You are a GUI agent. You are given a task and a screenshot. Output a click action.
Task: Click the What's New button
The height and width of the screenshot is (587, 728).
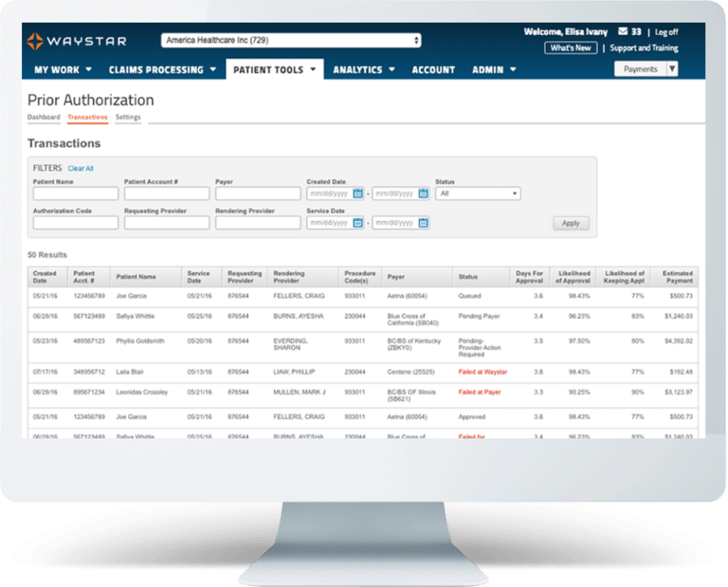(x=571, y=48)
